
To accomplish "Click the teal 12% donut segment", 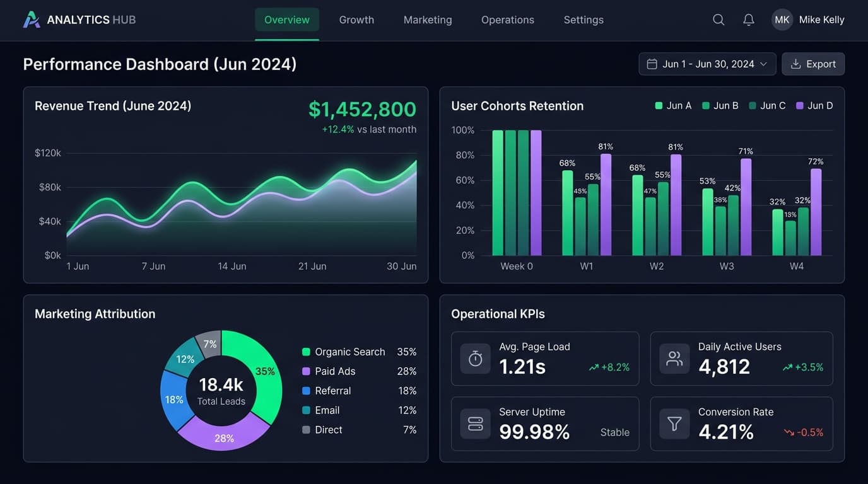I will (185, 359).
